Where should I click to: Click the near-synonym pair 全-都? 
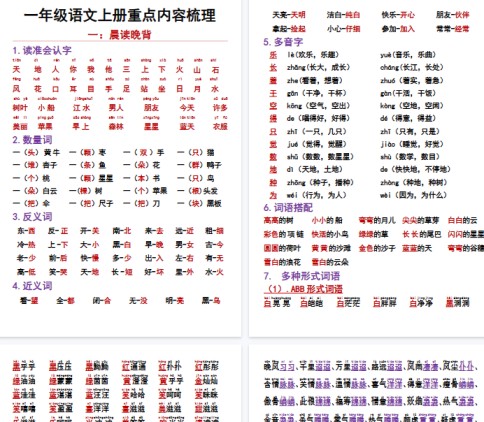(65, 301)
